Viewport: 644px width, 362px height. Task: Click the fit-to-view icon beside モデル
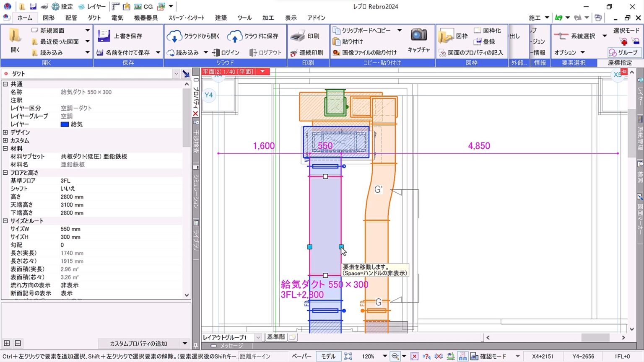click(x=348, y=356)
